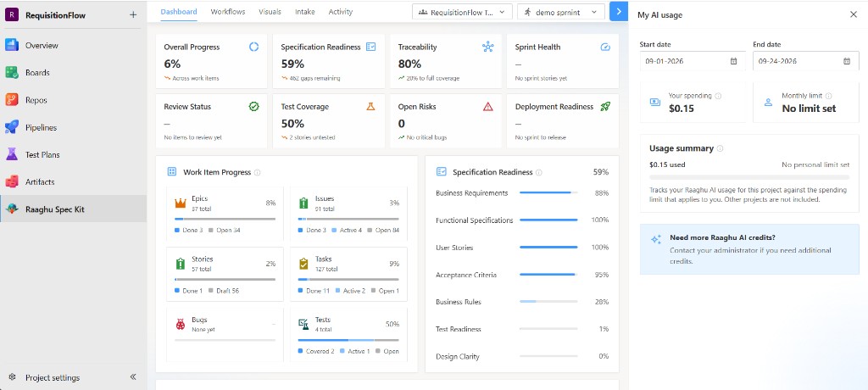The image size is (868, 390).
Task: Open the Artifacts sidebar icon
Action: (x=12, y=181)
